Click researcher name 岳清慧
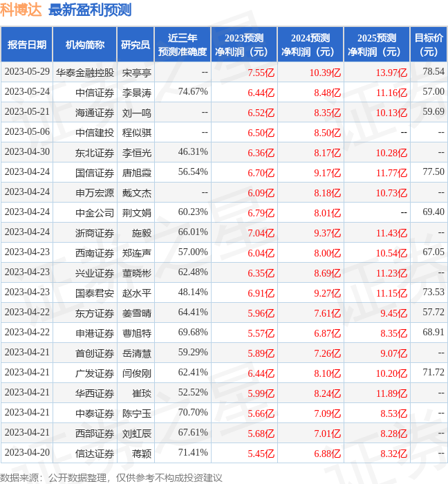Screen dimensions: 448x484 coord(137,354)
